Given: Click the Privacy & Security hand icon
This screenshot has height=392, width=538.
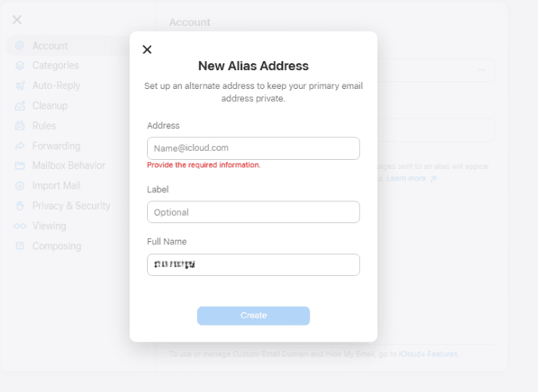Looking at the screenshot, I should (x=20, y=206).
